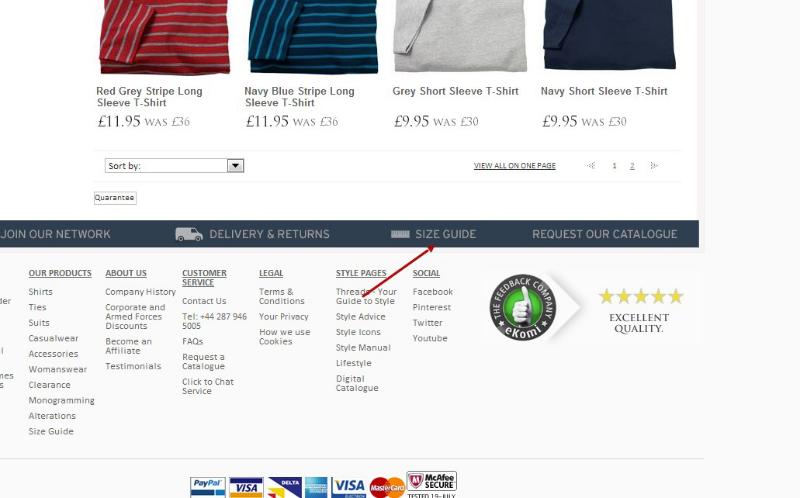
Task: Click the eKomi Feedback Company badge
Action: (x=523, y=307)
